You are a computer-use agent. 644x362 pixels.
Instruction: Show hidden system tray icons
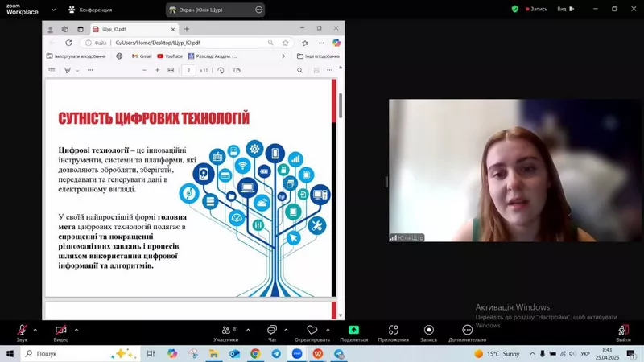click(x=532, y=353)
